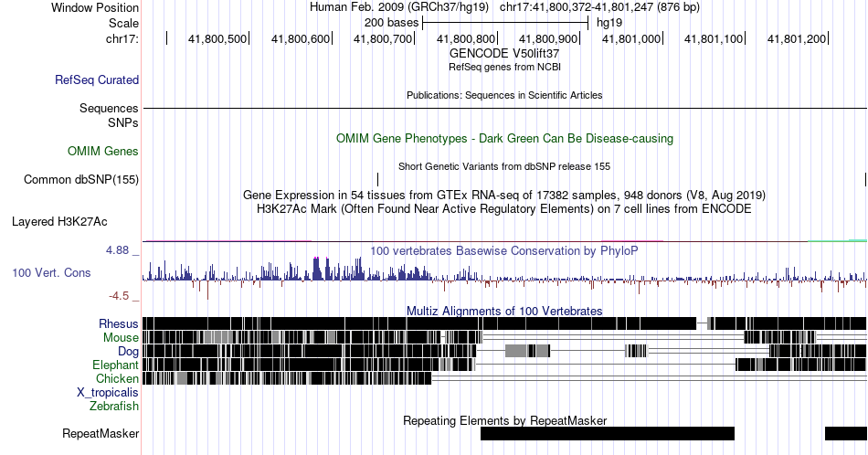Click 100 vertebrates Basewise Conservation title

click(504, 250)
